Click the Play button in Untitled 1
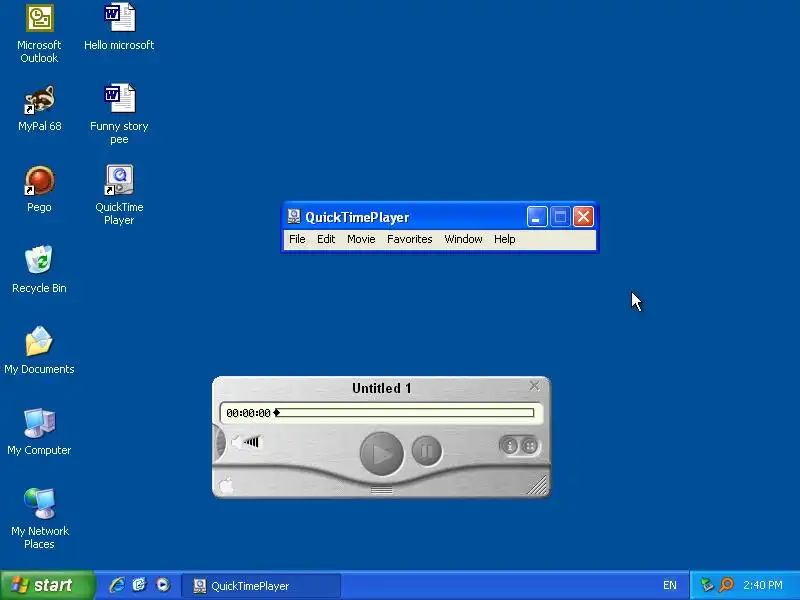Viewport: 800px width, 600px height. pyautogui.click(x=381, y=453)
